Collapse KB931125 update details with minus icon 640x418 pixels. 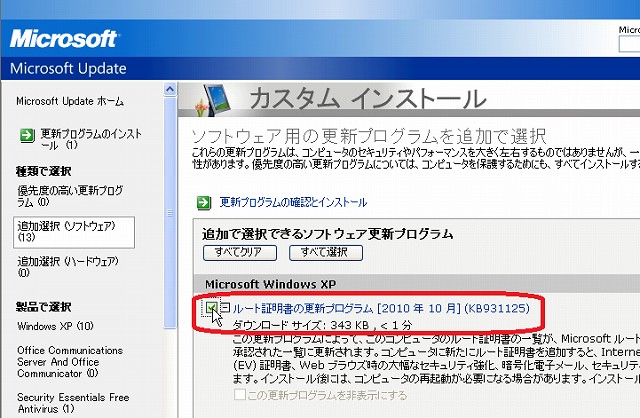[225, 307]
